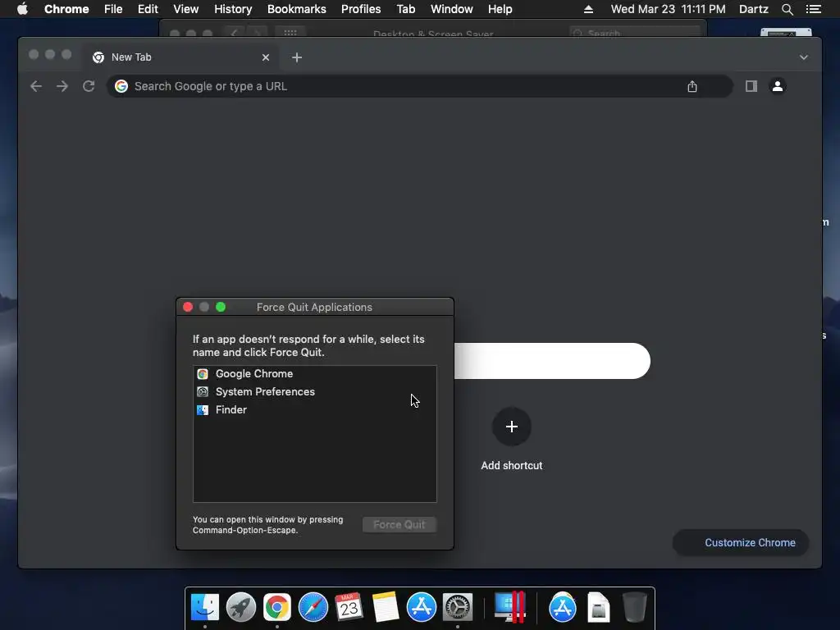Image resolution: width=840 pixels, height=630 pixels.
Task: Expand the tab search chevron
Action: click(x=804, y=57)
